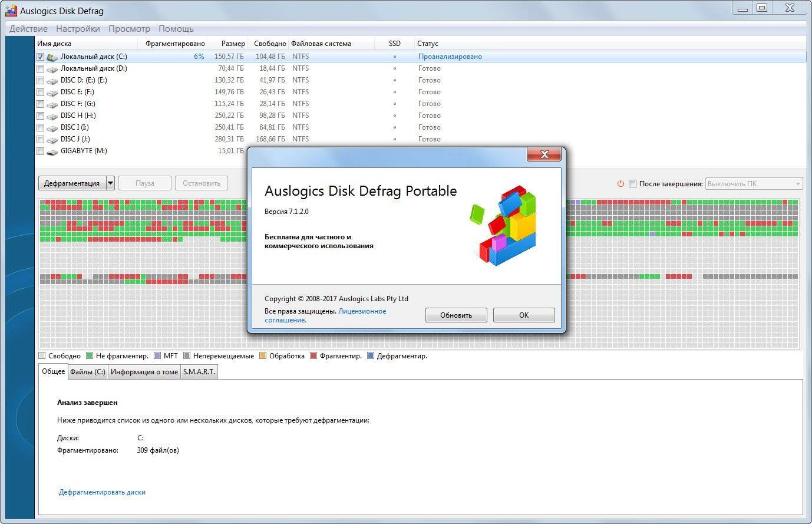Image resolution: width=812 pixels, height=524 pixels.
Task: Sort by the Файловая система column header
Action: pos(332,44)
